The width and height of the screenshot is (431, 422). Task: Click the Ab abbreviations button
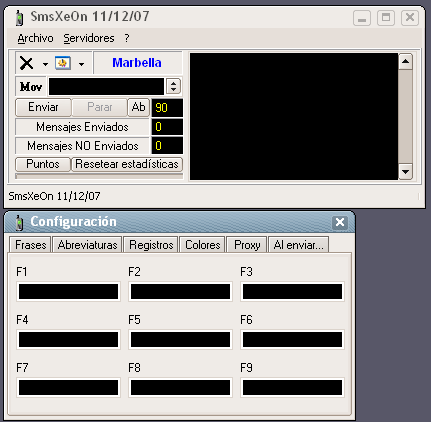coord(138,107)
